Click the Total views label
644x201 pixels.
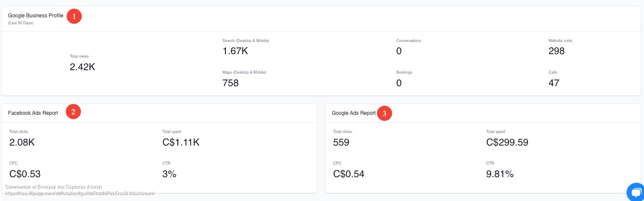[x=79, y=56]
